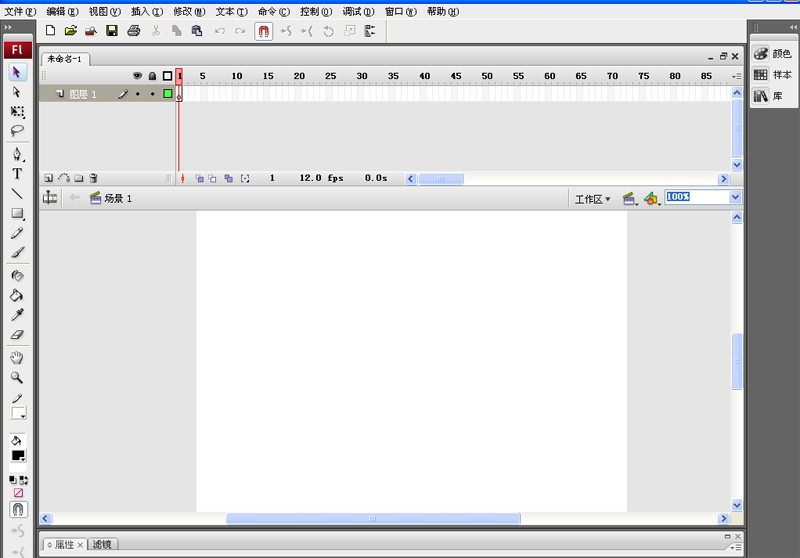This screenshot has width=800, height=558.
Task: Open the 编辑 menu
Action: [63, 12]
